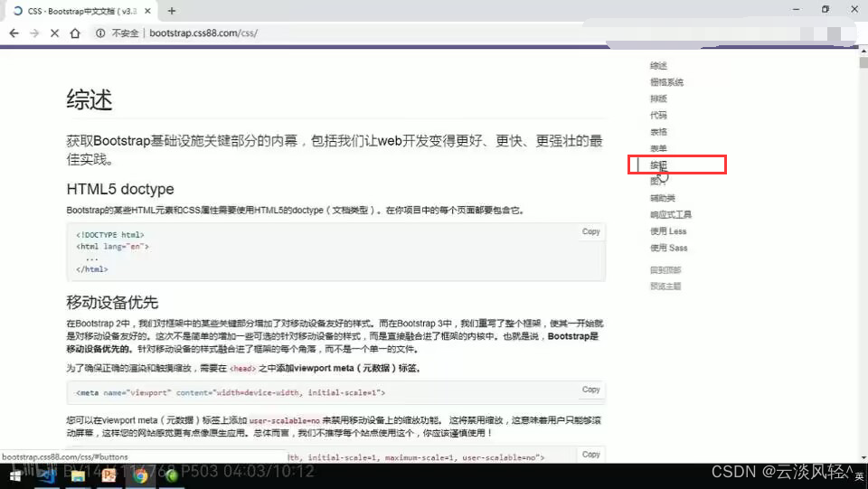Close the CSS Bootstrap tab
Screen dimensions: 868x489
pos(147,11)
